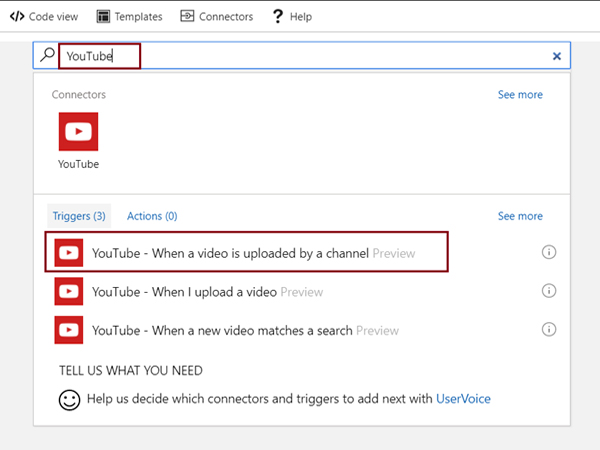Clear the search with the X button

557,56
